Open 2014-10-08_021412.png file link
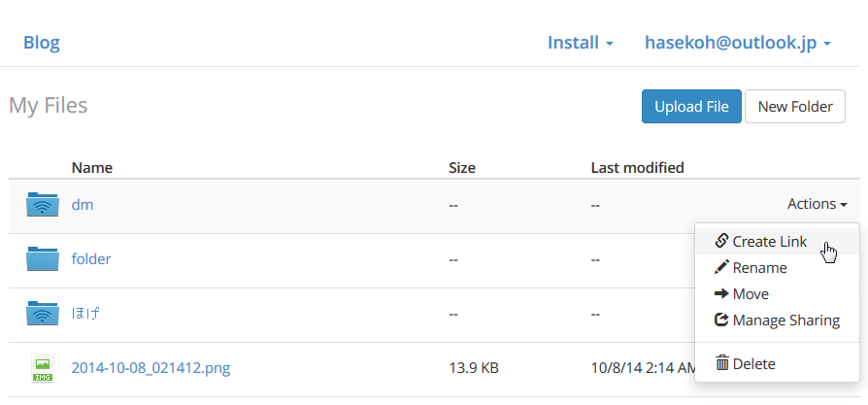Viewport: 868px width, 405px height. 150,367
